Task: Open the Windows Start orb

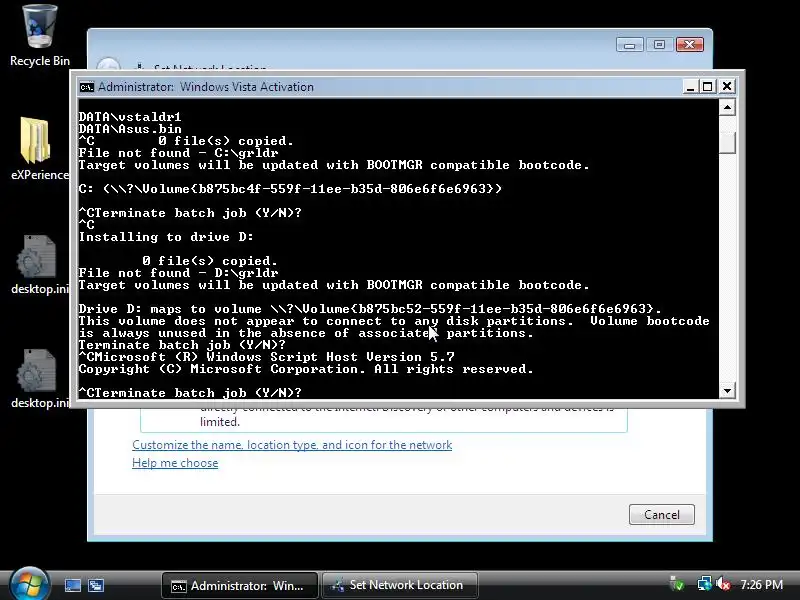Action: click(29, 585)
